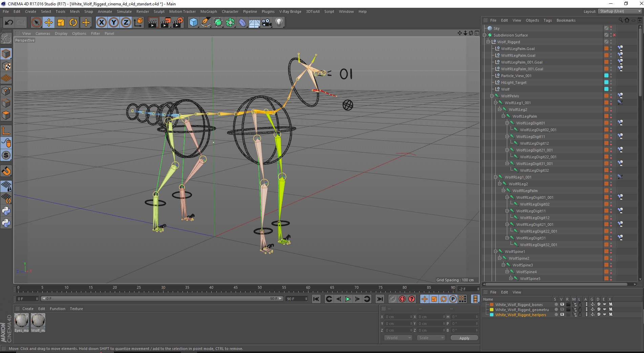Activate the Scale tool in top toolbar
644x353 pixels.
pos(61,23)
